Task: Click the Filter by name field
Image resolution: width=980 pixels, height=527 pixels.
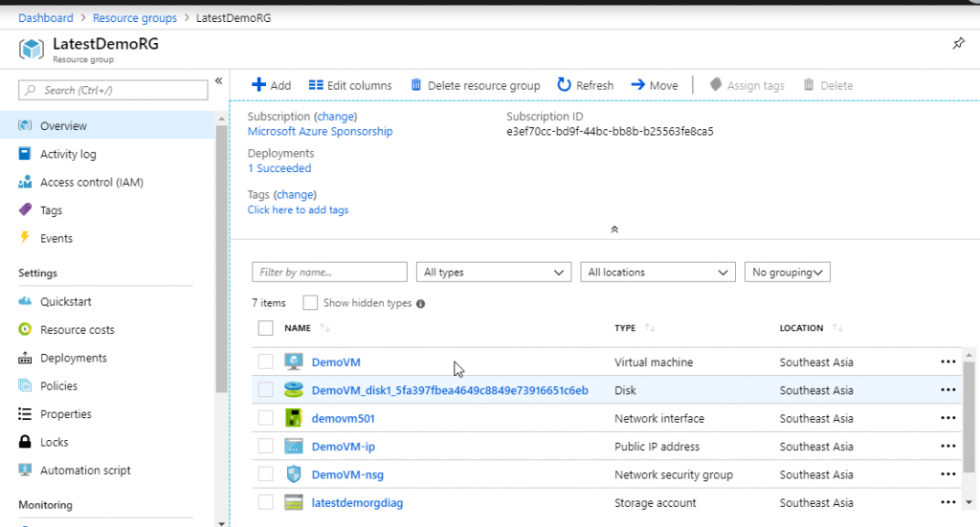Action: point(329,273)
